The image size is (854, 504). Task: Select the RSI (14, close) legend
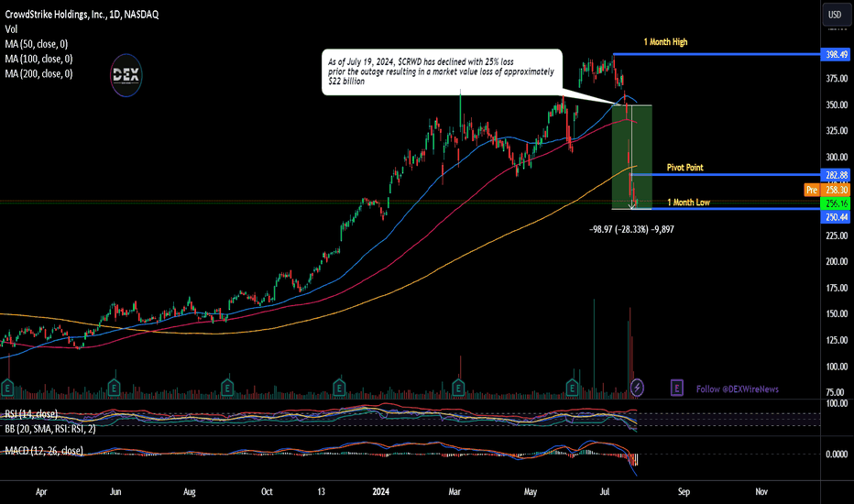31,414
